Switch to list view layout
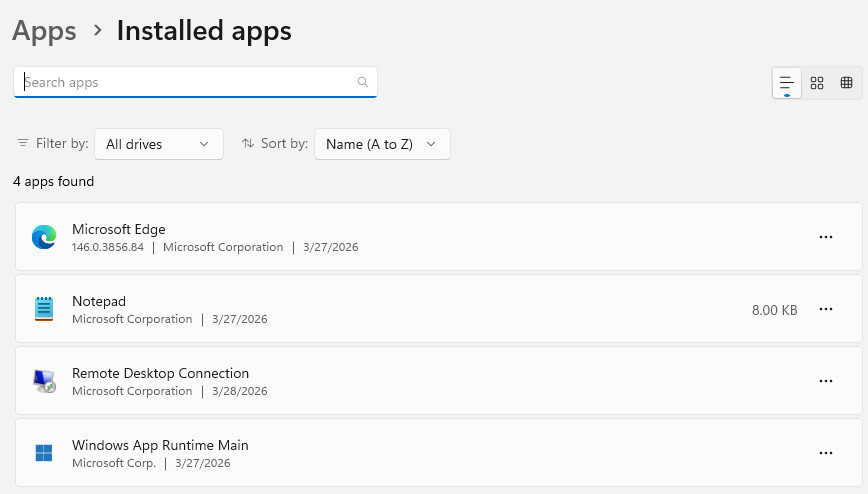868x494 pixels. pos(787,83)
